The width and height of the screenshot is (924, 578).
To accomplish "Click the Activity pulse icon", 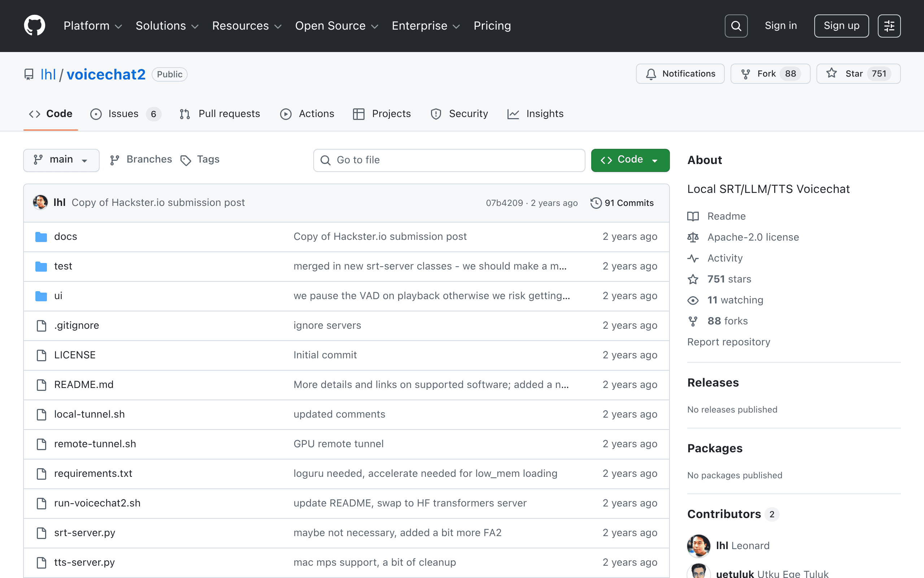I will tap(693, 258).
